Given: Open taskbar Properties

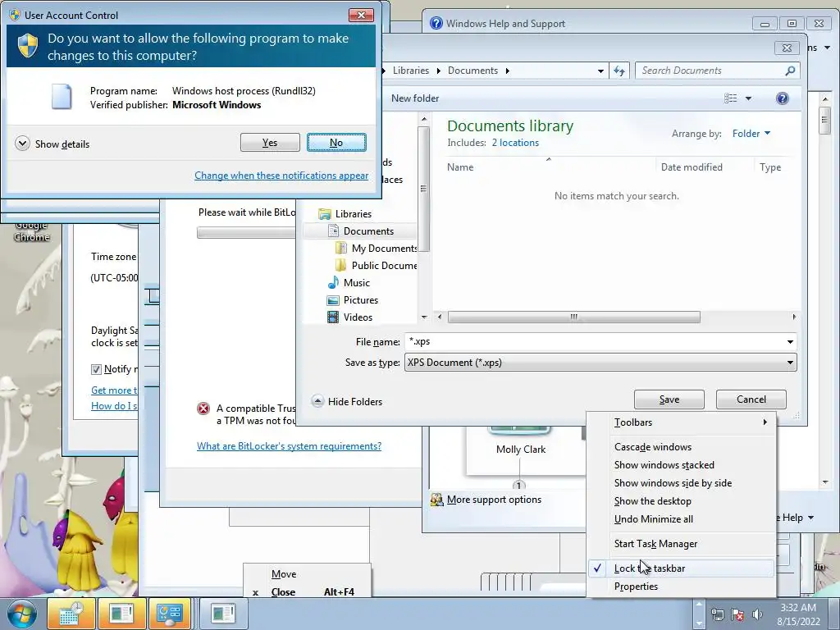Looking at the screenshot, I should 682,586.
